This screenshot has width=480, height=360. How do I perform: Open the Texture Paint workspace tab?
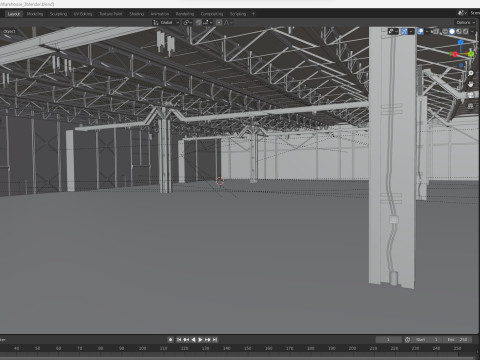pyautogui.click(x=111, y=14)
